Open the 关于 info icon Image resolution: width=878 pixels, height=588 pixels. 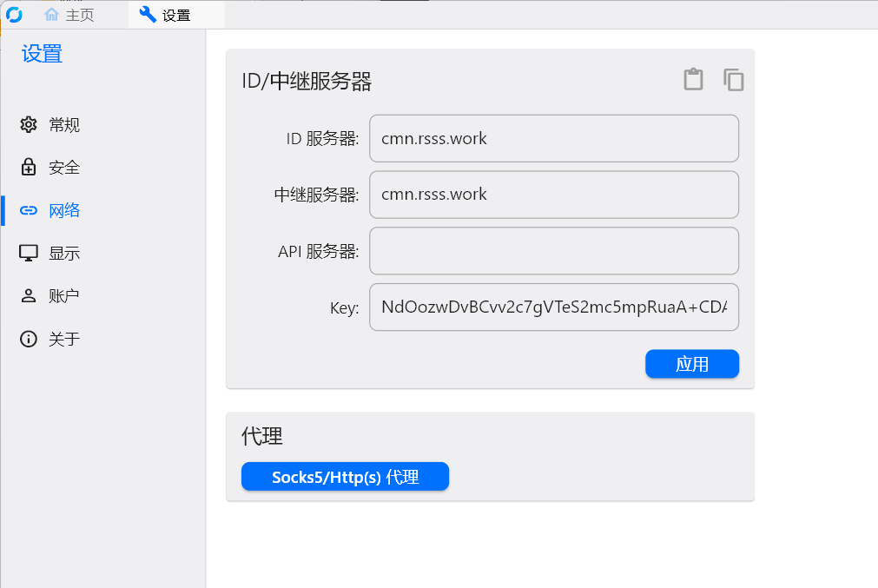[x=29, y=339]
